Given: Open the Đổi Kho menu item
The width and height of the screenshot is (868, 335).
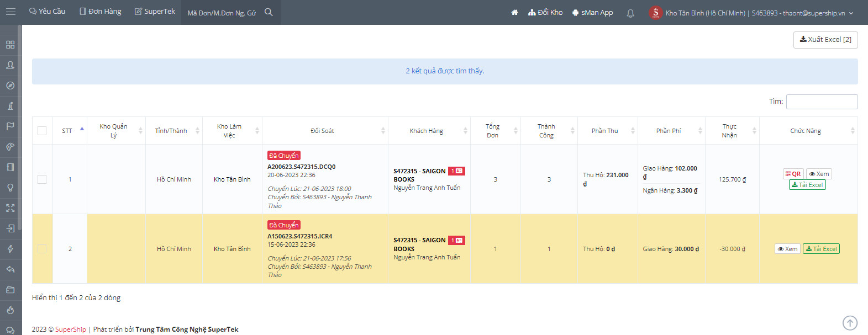Looking at the screenshot, I should (x=545, y=12).
